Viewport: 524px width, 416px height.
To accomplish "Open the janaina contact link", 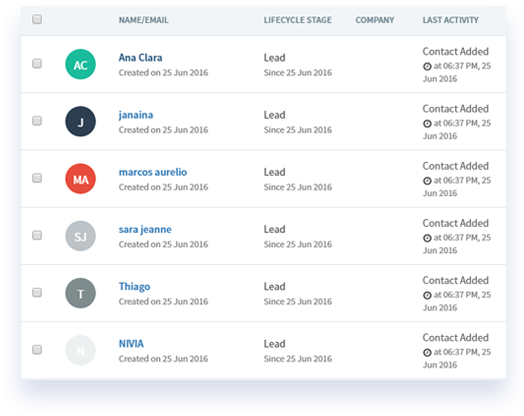I will pyautogui.click(x=136, y=115).
